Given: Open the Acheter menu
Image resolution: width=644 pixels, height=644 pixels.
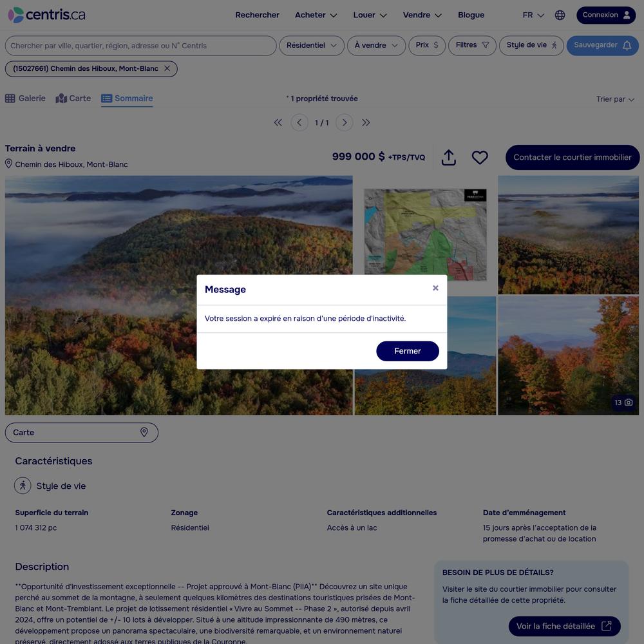Looking at the screenshot, I should (x=316, y=15).
